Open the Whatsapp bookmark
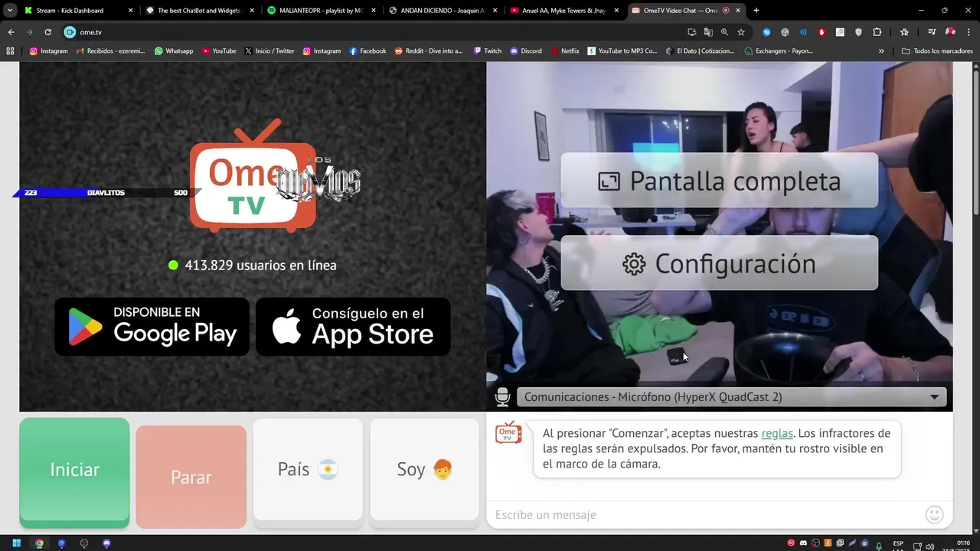Image resolution: width=980 pixels, height=551 pixels. click(174, 51)
